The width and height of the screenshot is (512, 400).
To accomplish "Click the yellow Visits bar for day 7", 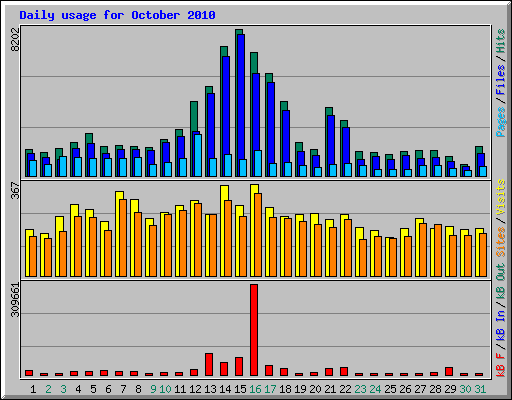I will [x=118, y=234].
